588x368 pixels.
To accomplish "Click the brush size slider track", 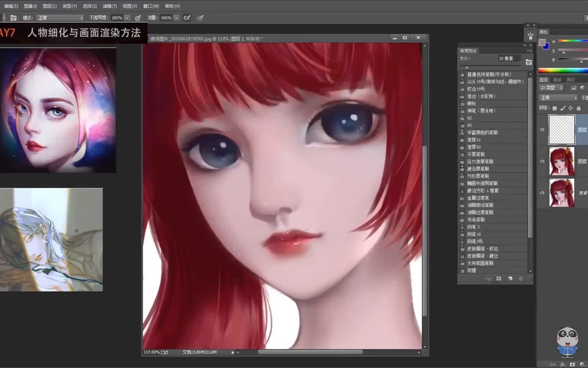I will [490, 66].
